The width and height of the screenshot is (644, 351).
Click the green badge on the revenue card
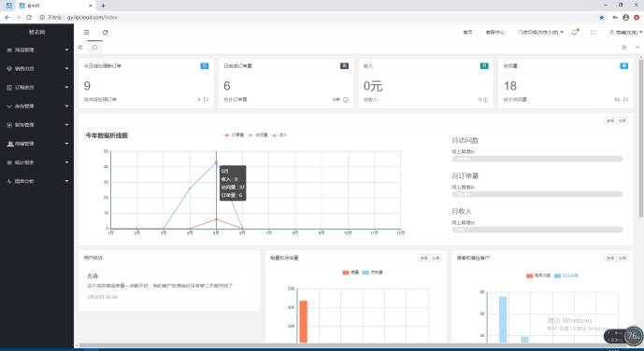(484, 65)
